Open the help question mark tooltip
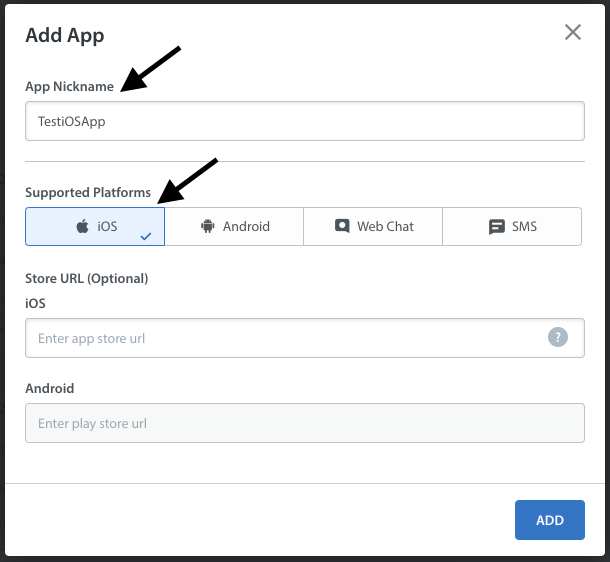 click(558, 338)
